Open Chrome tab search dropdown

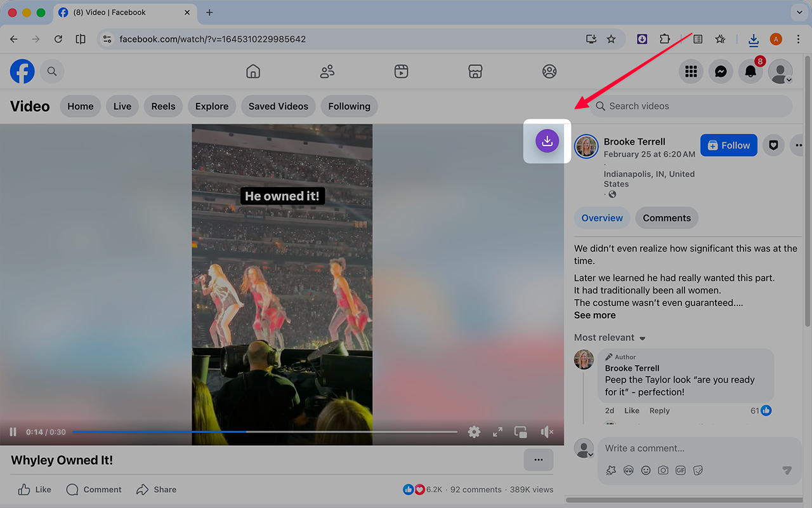(x=799, y=13)
